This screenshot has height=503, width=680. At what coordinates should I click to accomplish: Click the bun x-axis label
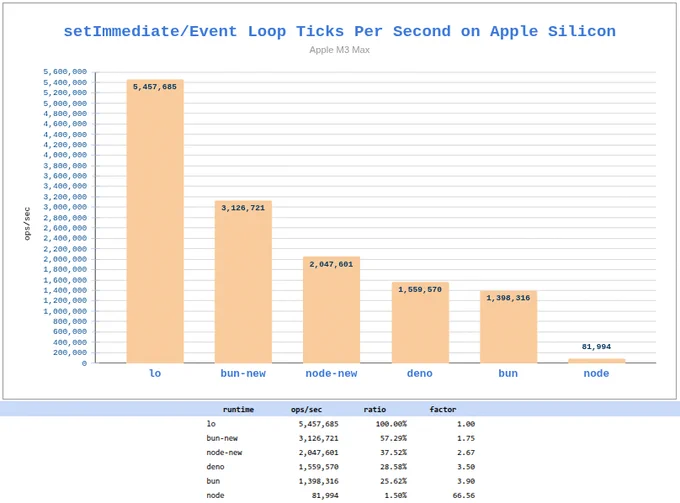coord(508,373)
